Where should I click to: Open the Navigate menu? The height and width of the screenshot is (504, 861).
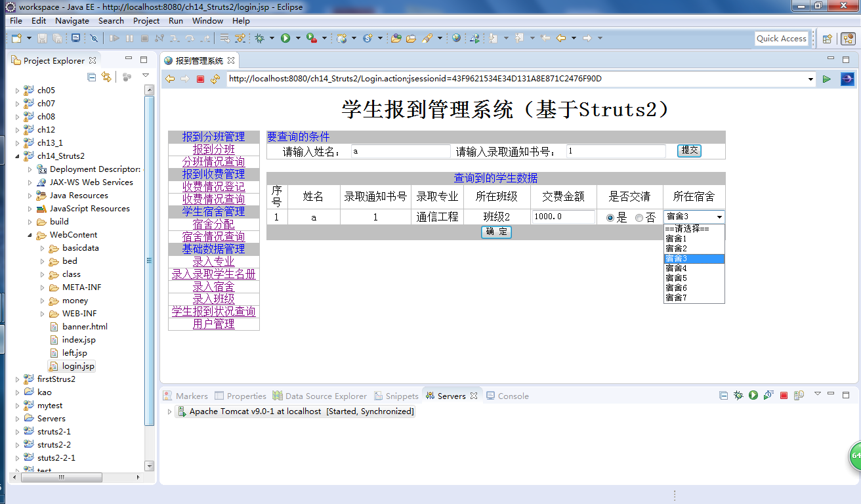point(72,21)
